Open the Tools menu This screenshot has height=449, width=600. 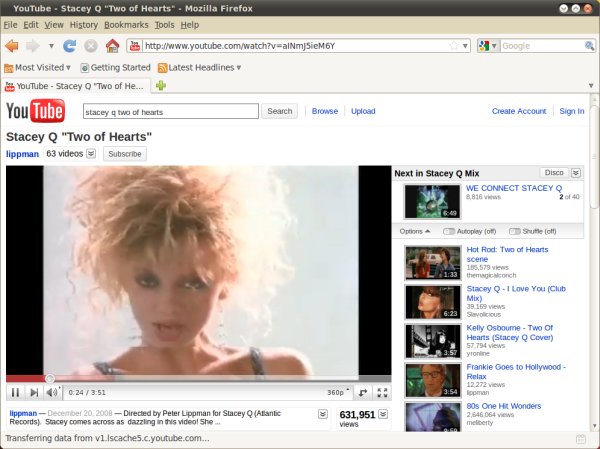[x=165, y=25]
